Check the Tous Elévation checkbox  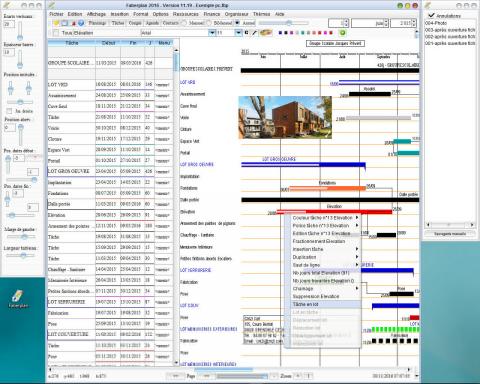(x=56, y=33)
